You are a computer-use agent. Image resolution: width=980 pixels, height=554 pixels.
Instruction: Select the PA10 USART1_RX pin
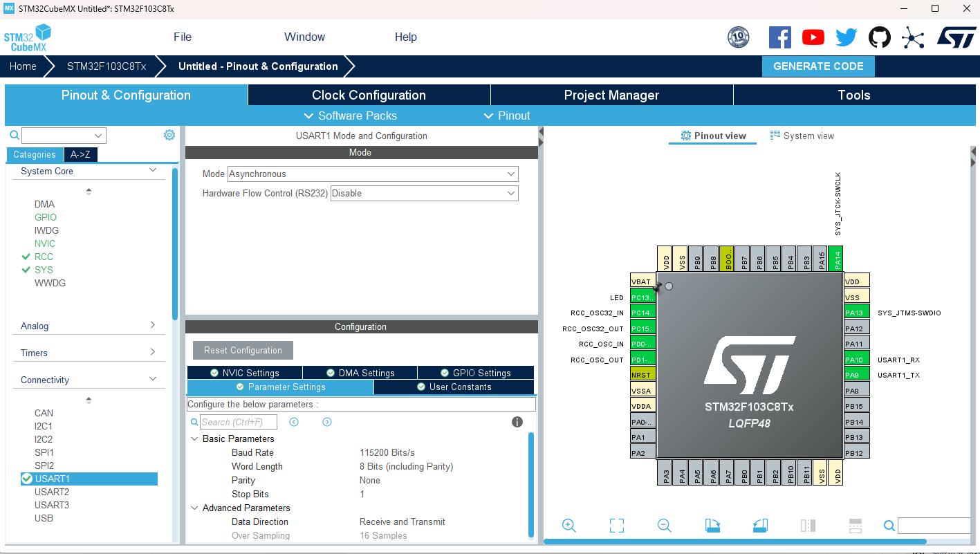[857, 360]
